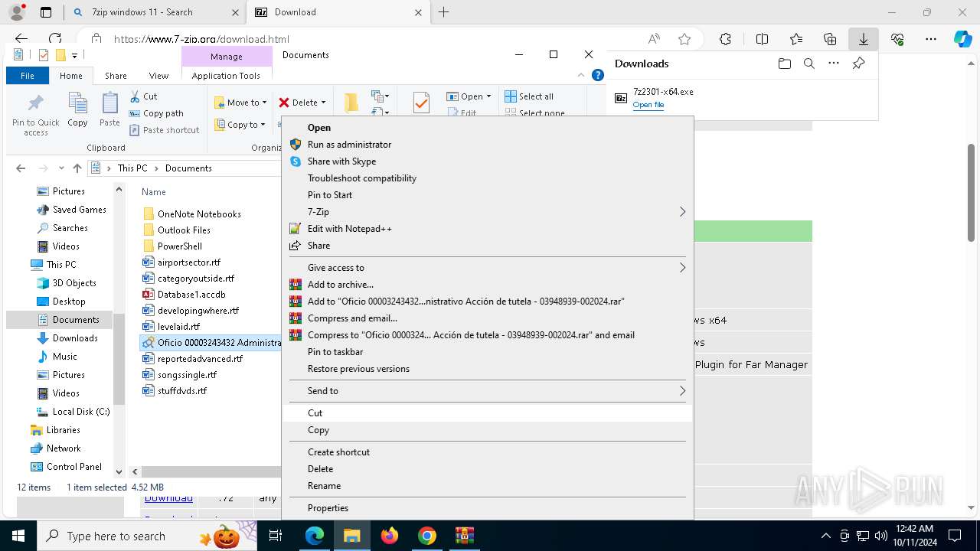Screen dimensions: 980x551
Task: Click Open file link for 7z2301-x64.exe
Action: point(648,105)
